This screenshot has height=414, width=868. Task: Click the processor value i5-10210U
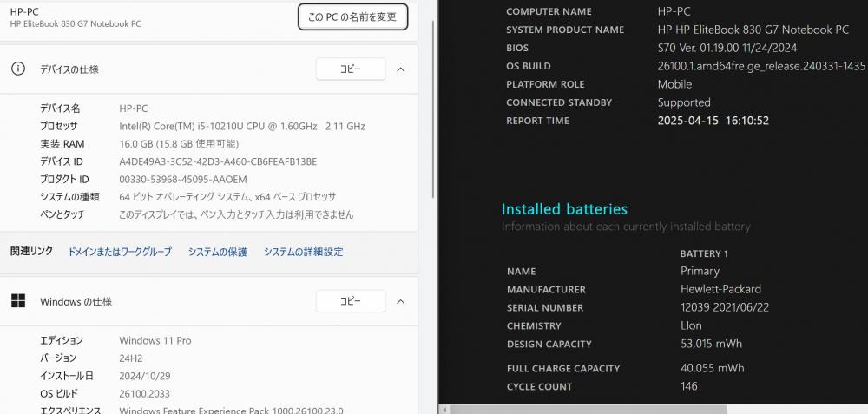242,126
